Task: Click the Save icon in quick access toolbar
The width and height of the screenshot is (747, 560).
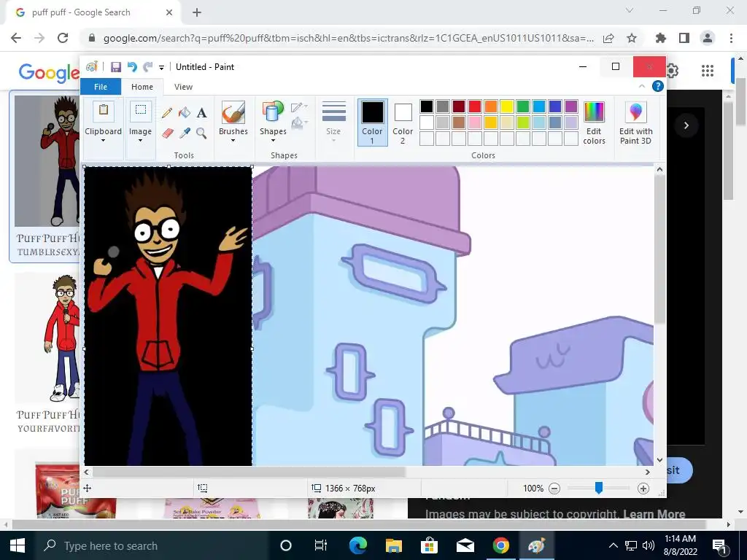Action: 116,67
